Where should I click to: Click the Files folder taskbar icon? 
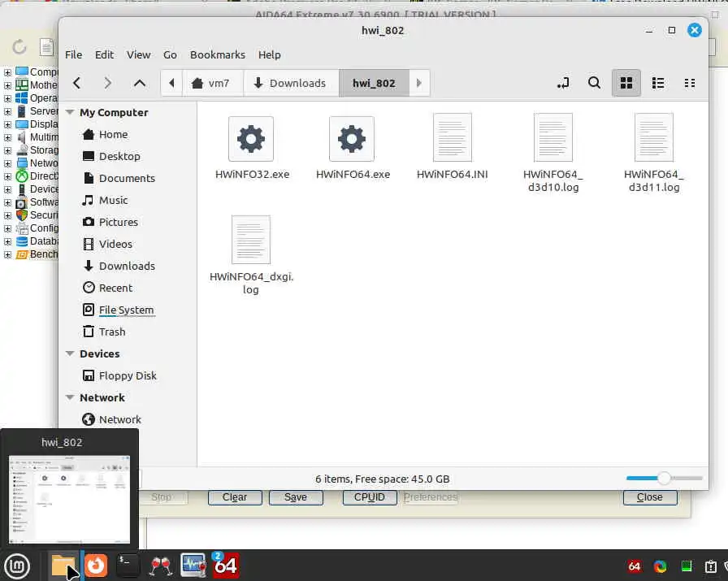coord(63,566)
